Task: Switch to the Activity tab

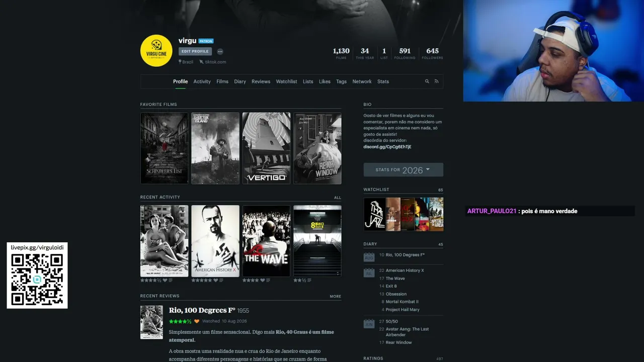Action: (202, 81)
